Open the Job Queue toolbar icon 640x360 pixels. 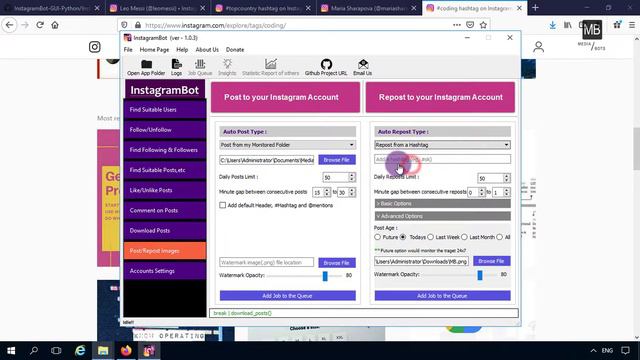[200, 67]
